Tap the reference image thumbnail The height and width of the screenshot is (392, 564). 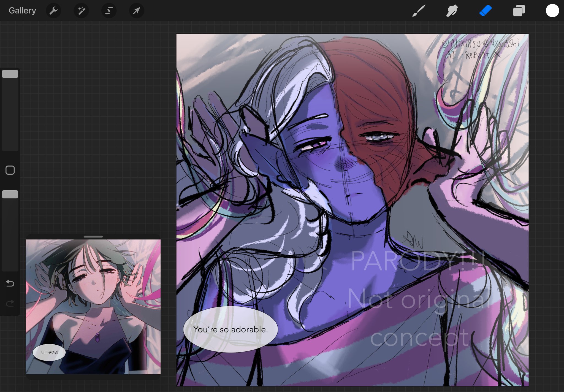point(93,307)
